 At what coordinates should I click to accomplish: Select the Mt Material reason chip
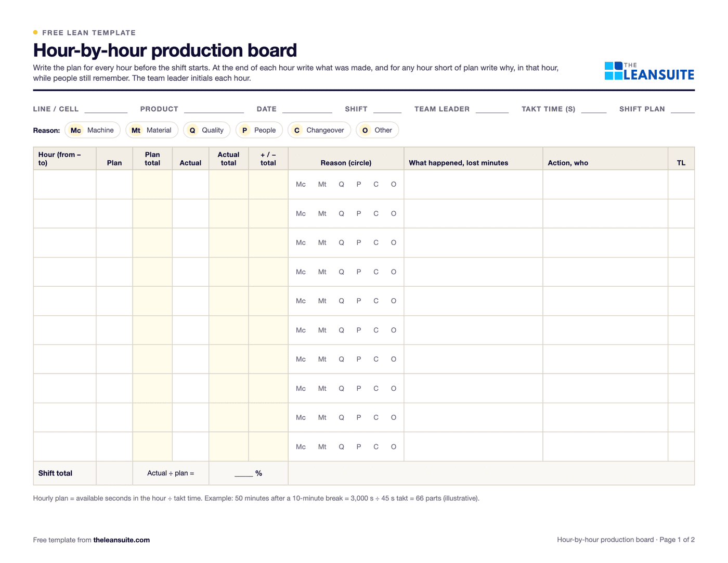[x=152, y=130]
